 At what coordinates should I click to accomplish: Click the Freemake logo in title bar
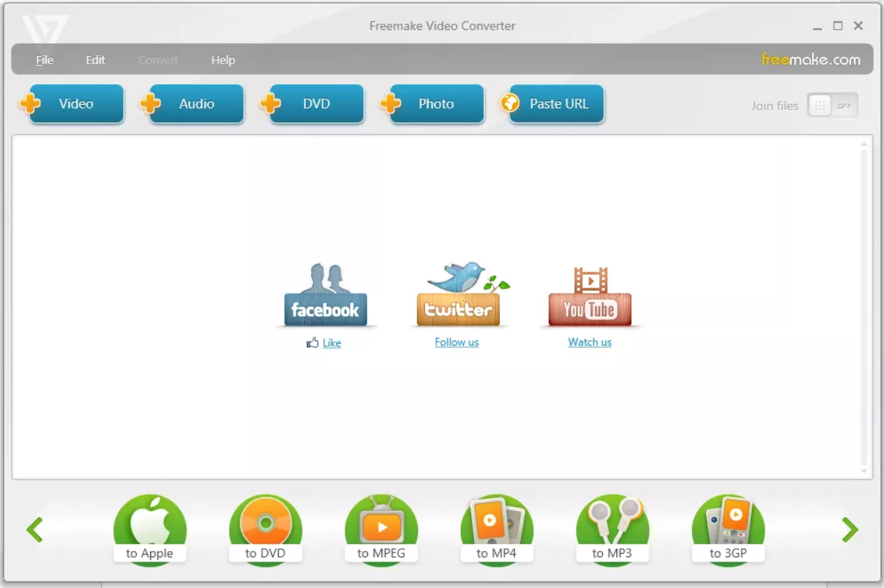click(44, 29)
